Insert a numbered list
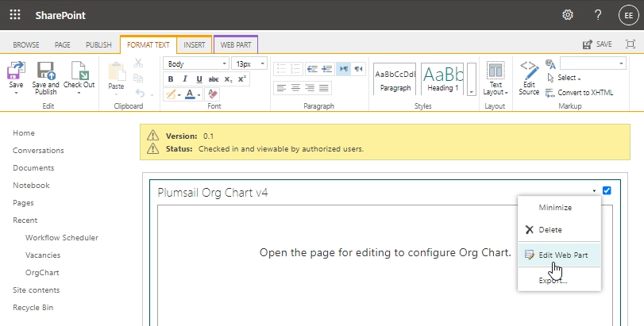 295,69
